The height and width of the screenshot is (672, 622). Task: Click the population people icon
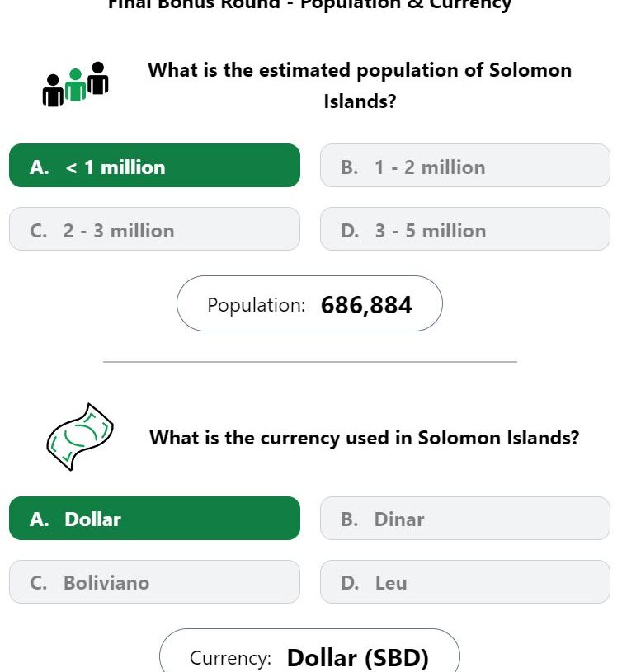[75, 84]
